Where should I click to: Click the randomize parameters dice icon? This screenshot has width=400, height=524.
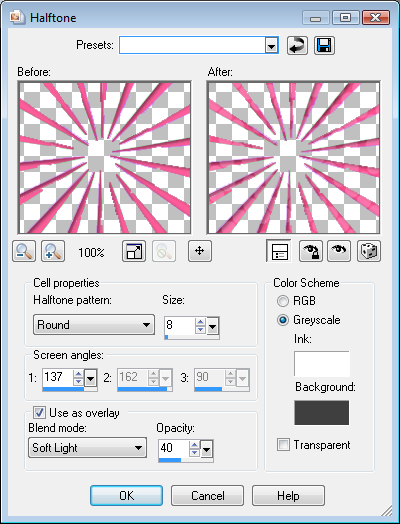click(x=369, y=251)
